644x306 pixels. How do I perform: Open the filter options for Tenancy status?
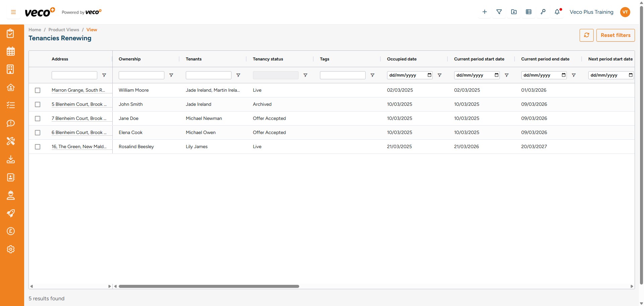pos(306,75)
